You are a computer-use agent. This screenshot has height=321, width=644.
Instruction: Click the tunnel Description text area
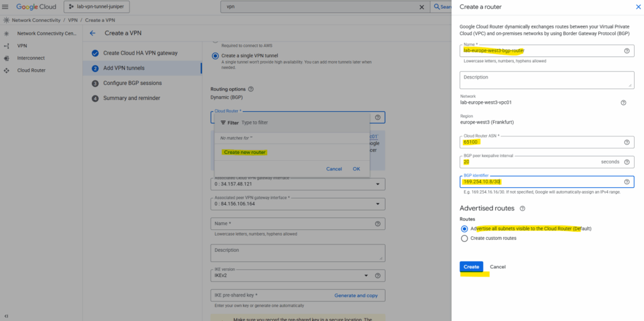297,253
